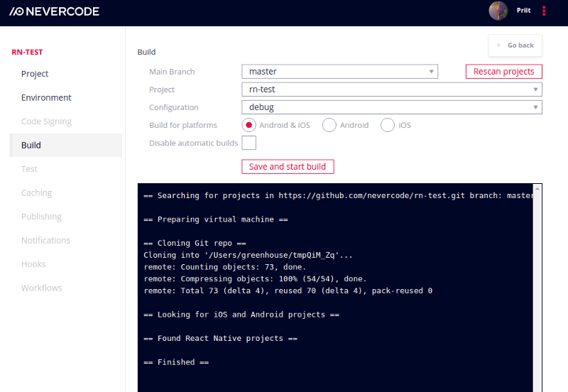The height and width of the screenshot is (392, 568).
Task: Click the Nevercode logo
Action: pyautogui.click(x=55, y=11)
